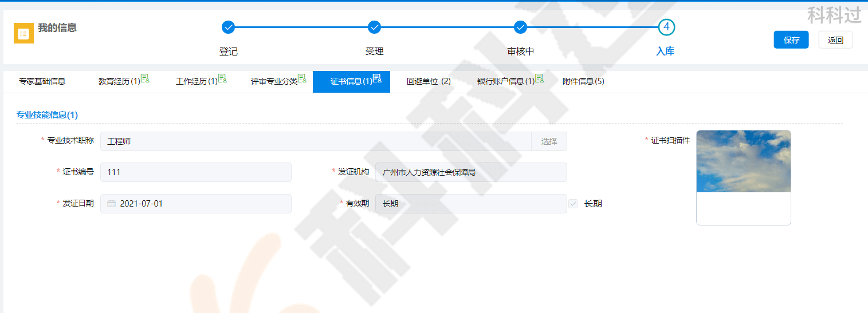This screenshot has width=868, height=313.
Task: Click the green icon beside 工作经历 tab
Action: [222, 79]
